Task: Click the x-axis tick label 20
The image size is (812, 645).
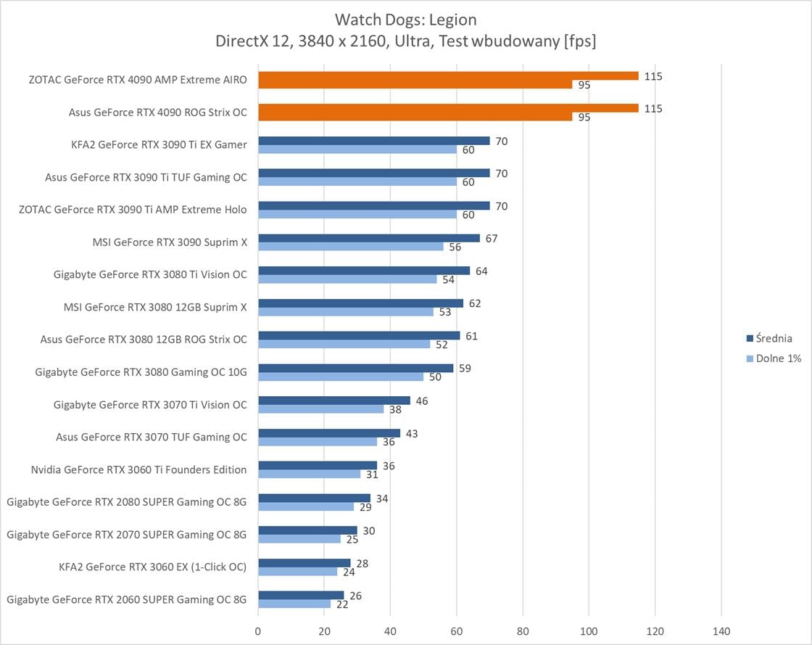Action: [x=324, y=631]
